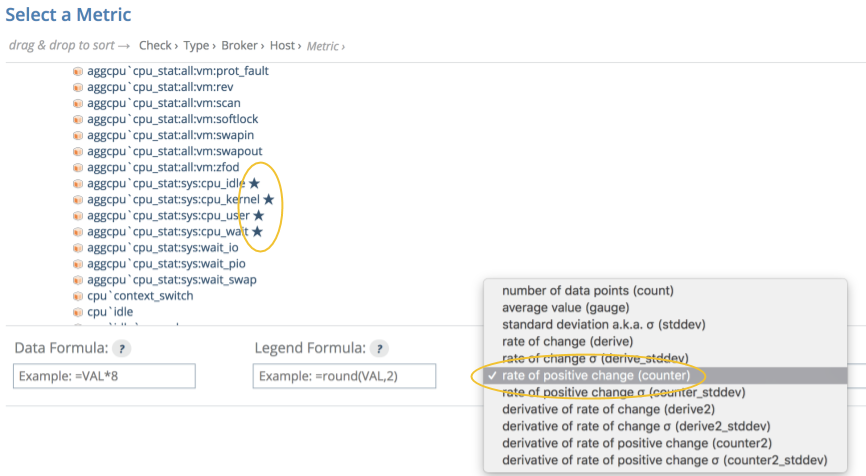The width and height of the screenshot is (866, 476).
Task: Click the star next to cpu_stat:sys:cpu_wait
Action: click(257, 231)
